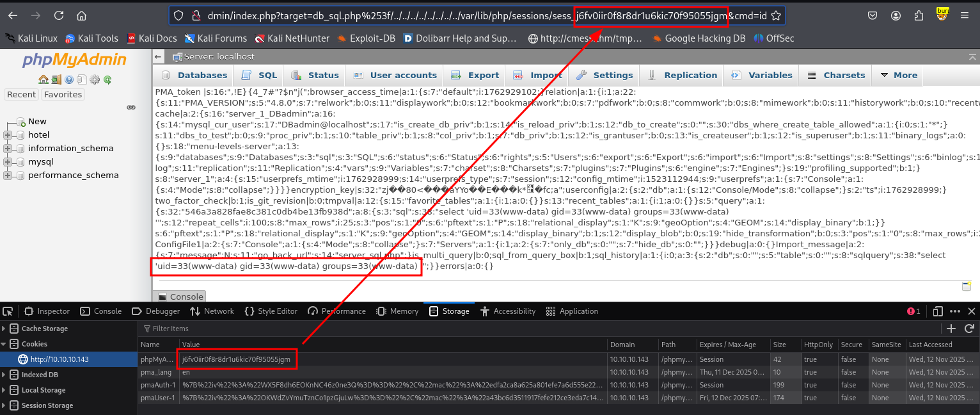This screenshot has width=980, height=415.
Task: Collapse the Cookies storage section
Action: tap(4, 344)
